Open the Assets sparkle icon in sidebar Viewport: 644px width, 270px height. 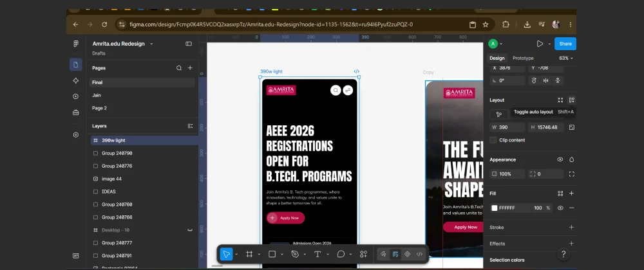click(75, 81)
